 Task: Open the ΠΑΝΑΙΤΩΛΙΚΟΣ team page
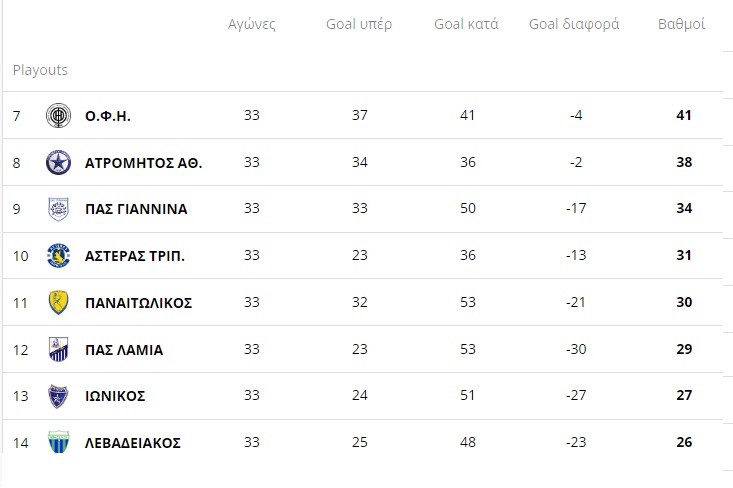click(x=138, y=303)
